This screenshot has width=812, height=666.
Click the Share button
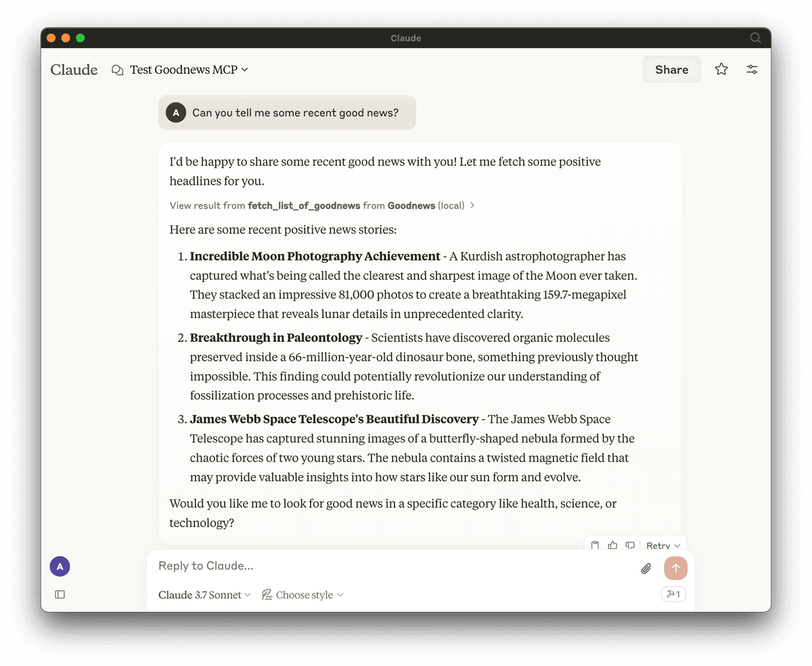671,69
